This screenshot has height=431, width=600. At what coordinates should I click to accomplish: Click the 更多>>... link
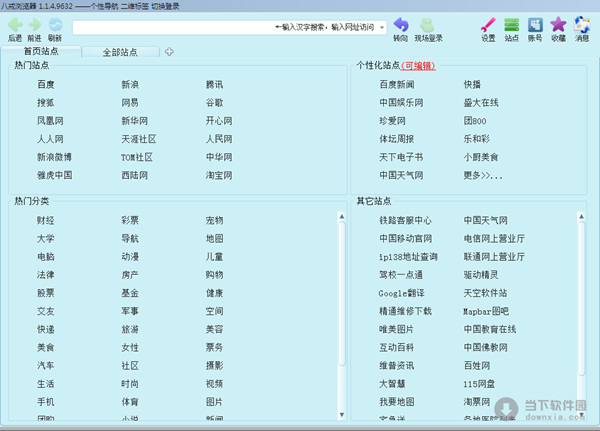point(483,175)
